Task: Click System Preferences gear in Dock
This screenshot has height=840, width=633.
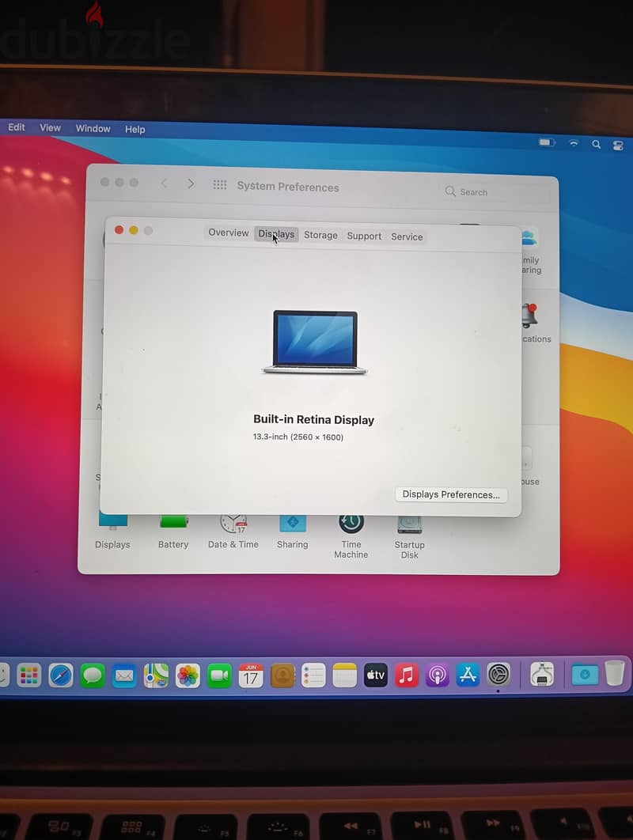Action: tap(498, 675)
